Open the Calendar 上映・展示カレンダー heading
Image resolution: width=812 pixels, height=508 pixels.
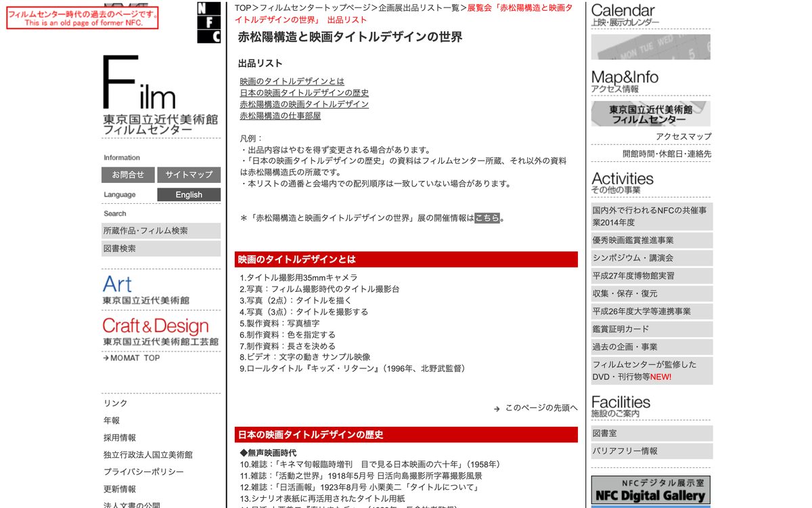click(x=624, y=15)
